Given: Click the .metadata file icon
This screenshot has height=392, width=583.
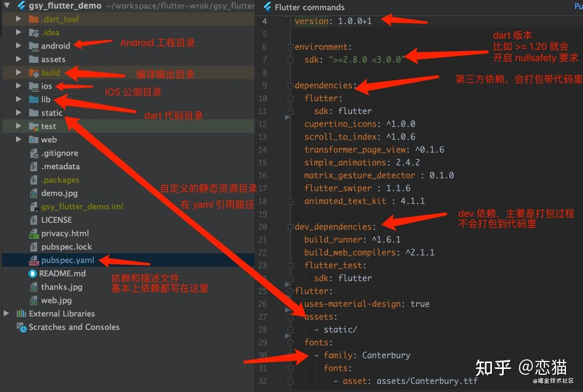Looking at the screenshot, I should click(x=34, y=167).
